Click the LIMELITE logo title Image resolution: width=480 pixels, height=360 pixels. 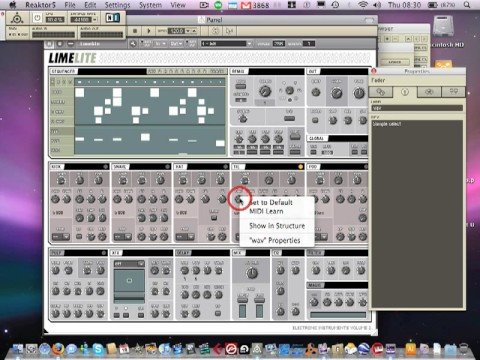[x=72, y=58]
